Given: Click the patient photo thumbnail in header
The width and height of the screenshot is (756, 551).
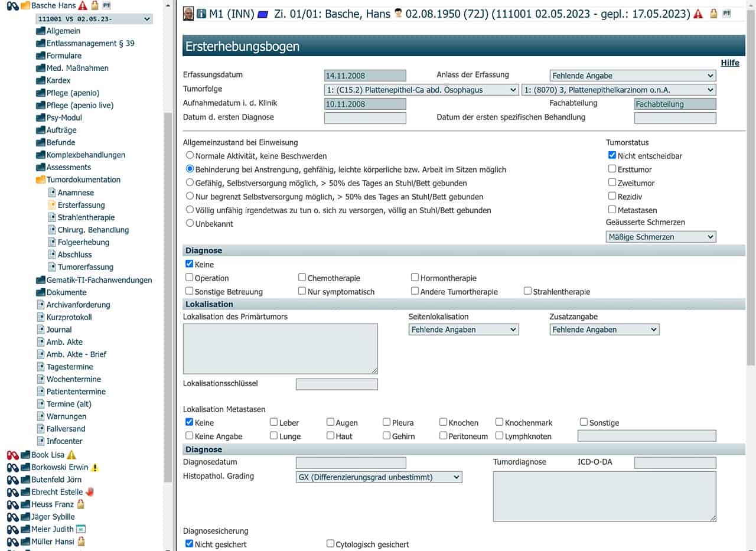Looking at the screenshot, I should coord(189,14).
